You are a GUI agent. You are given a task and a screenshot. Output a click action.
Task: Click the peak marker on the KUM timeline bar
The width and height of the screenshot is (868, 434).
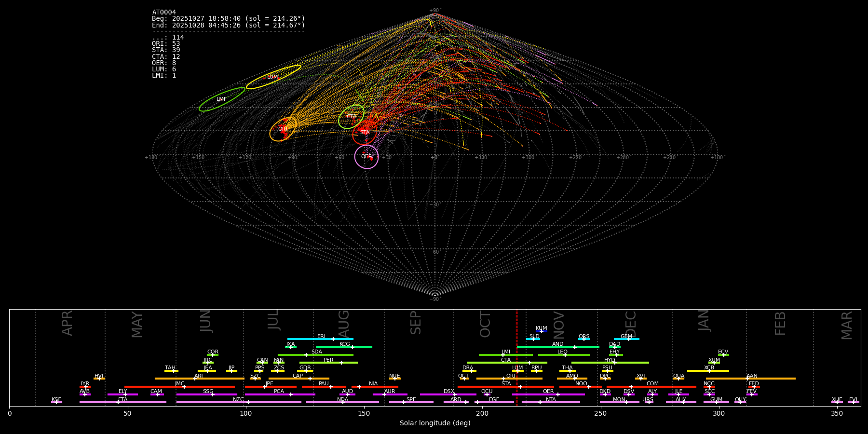point(542,331)
